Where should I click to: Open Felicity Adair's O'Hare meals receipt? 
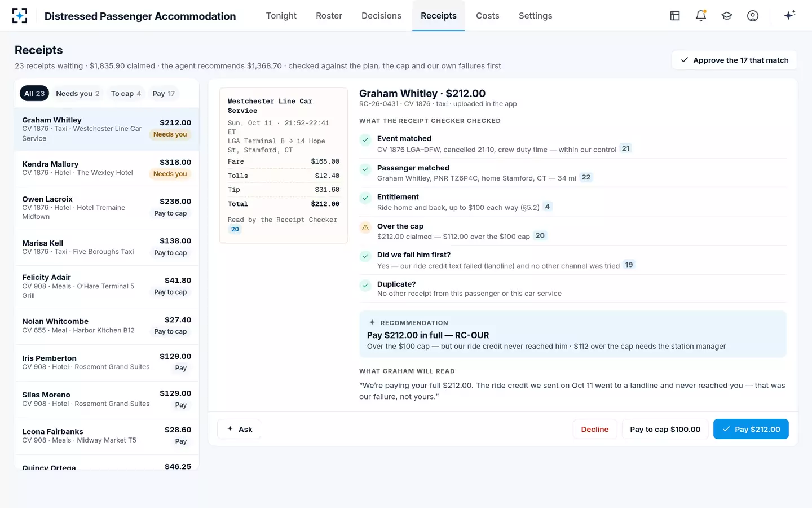tap(107, 287)
